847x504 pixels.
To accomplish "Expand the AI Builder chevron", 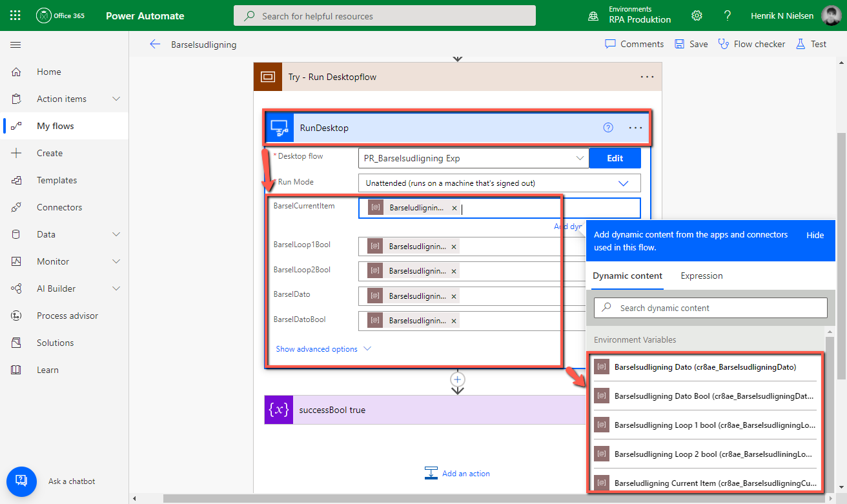I will click(116, 288).
